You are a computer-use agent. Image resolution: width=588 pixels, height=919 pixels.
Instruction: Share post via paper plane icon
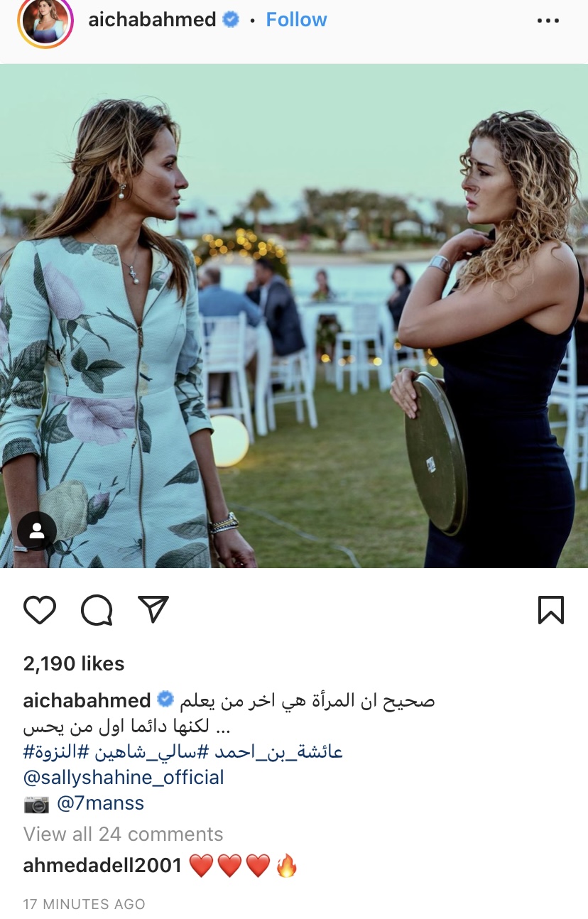pyautogui.click(x=153, y=609)
